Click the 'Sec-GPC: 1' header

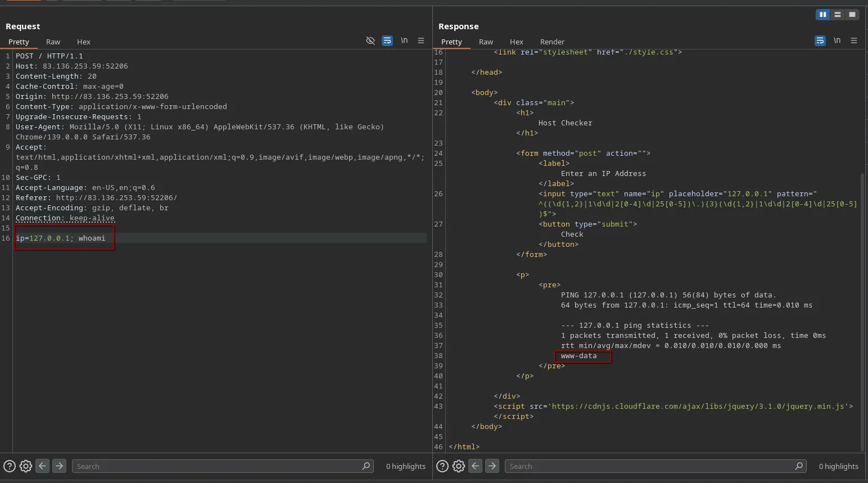pos(38,178)
